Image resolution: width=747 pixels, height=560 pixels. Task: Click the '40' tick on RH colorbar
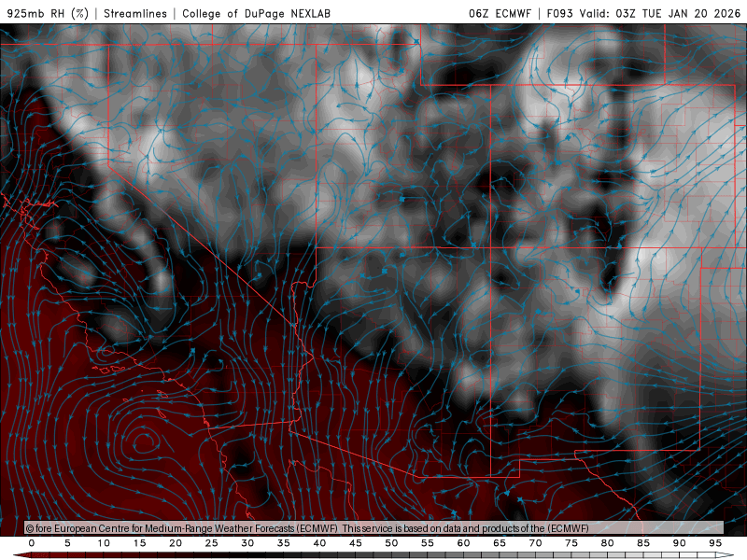pyautogui.click(x=319, y=543)
